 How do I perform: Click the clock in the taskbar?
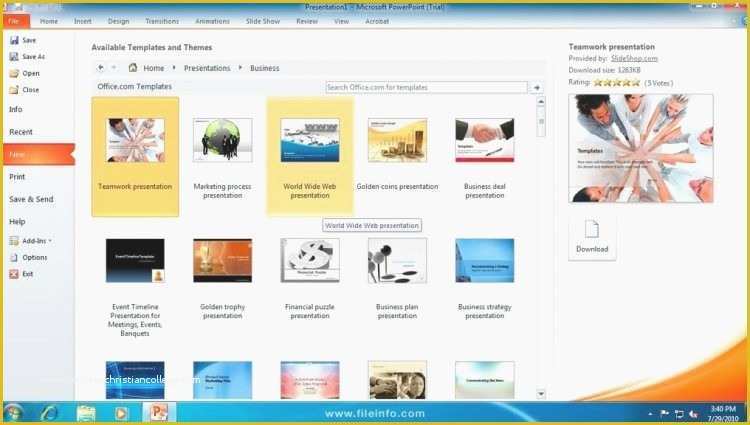tap(723, 414)
